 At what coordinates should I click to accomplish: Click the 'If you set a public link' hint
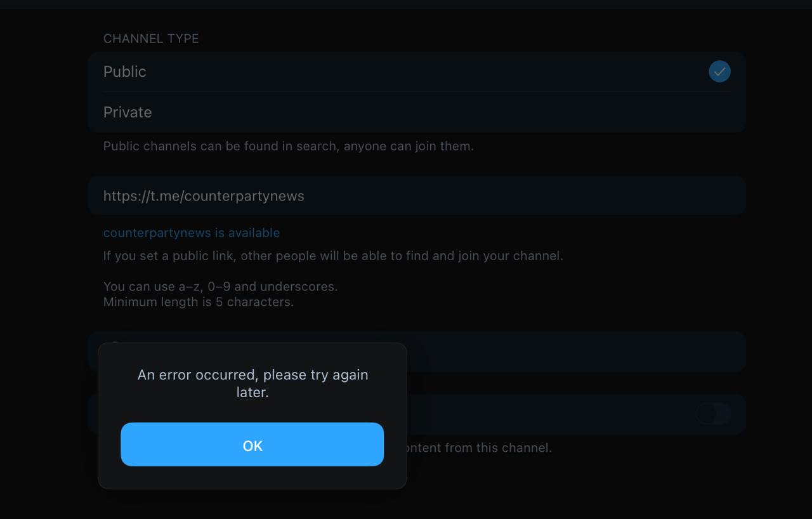tap(333, 256)
